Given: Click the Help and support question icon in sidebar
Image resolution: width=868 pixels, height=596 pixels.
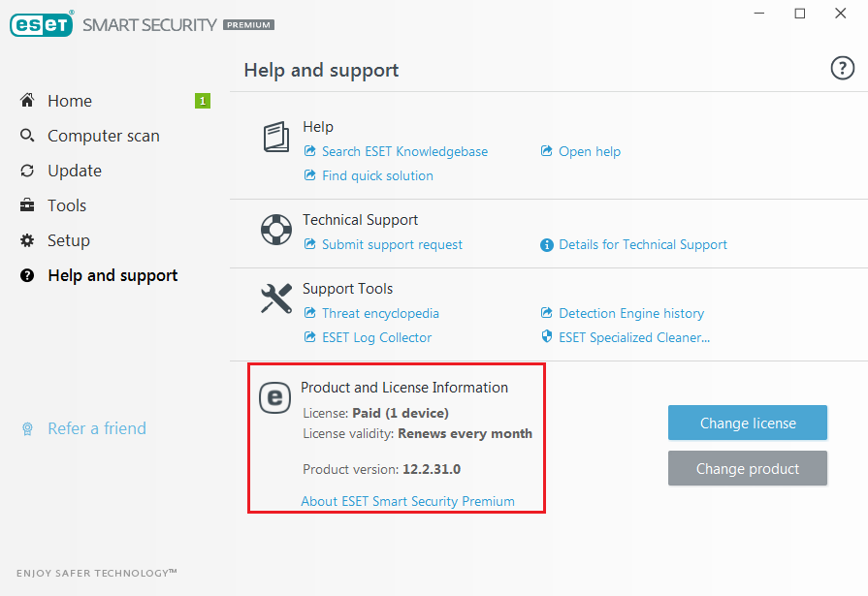Looking at the screenshot, I should [x=27, y=275].
